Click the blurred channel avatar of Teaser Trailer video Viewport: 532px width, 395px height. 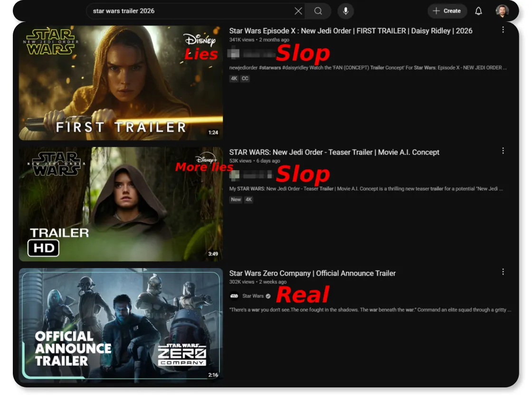click(x=235, y=175)
